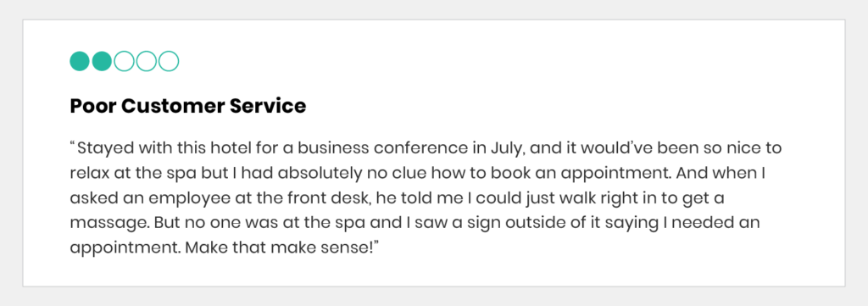Click the word "July" in the review
This screenshot has width=868, height=306.
505,149
